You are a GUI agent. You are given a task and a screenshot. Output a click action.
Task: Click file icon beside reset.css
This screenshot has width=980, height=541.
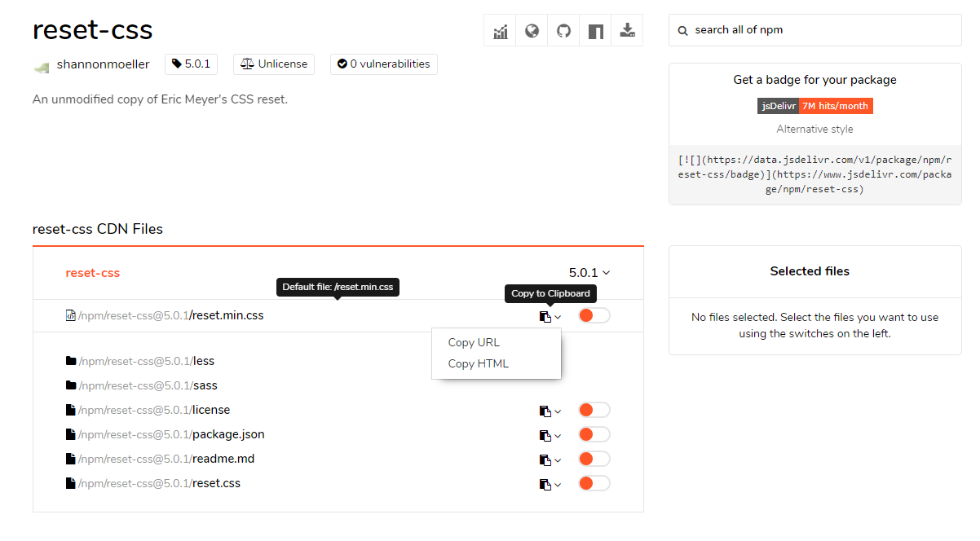(71, 483)
